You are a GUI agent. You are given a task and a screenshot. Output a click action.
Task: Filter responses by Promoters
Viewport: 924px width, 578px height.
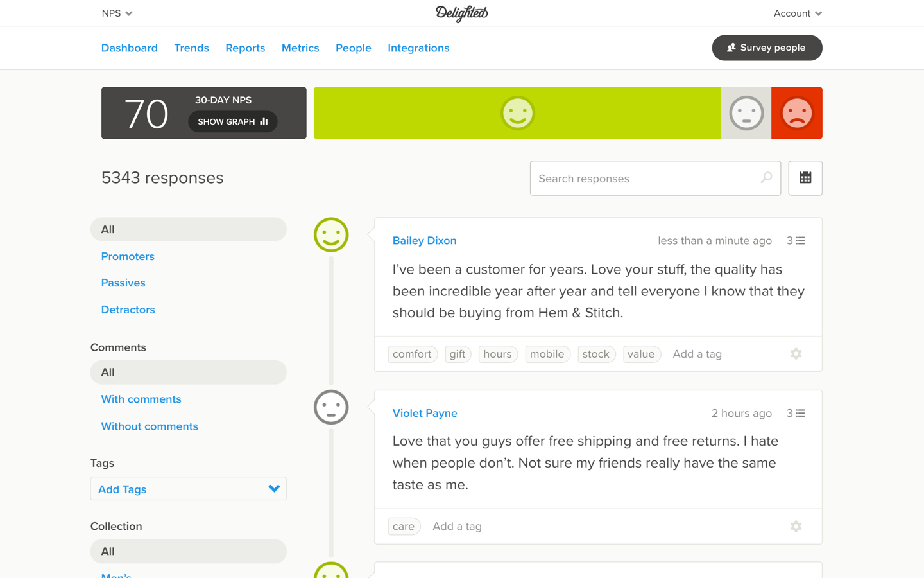pos(128,256)
